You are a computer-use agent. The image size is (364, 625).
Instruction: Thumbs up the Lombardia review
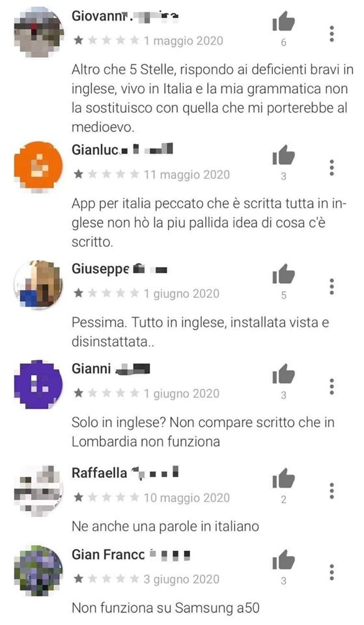(283, 374)
